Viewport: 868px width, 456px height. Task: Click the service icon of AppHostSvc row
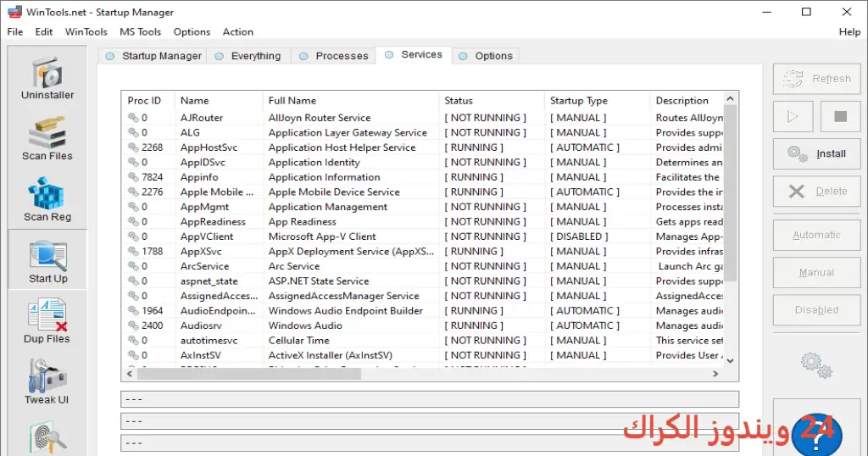[x=133, y=147]
